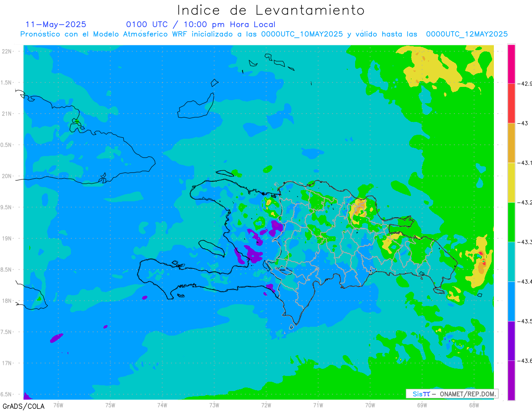Select the legend value "-43.3"

click(x=525, y=242)
